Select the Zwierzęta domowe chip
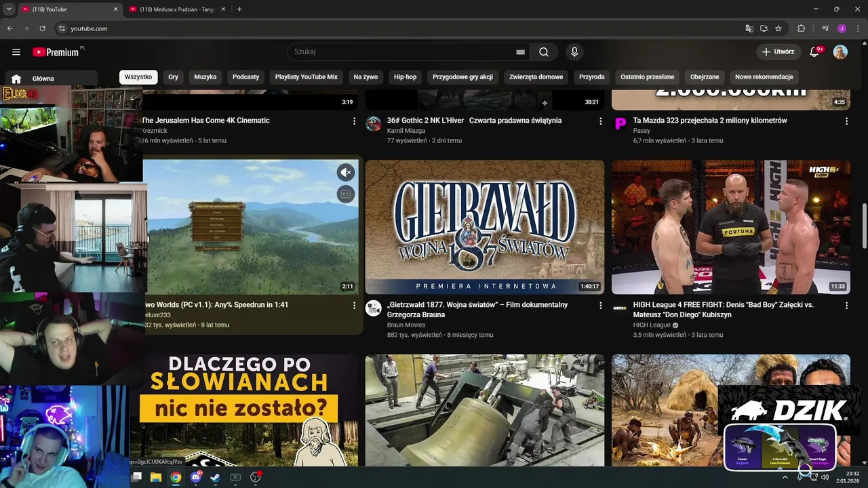Image resolution: width=868 pixels, height=488 pixels. pyautogui.click(x=536, y=77)
